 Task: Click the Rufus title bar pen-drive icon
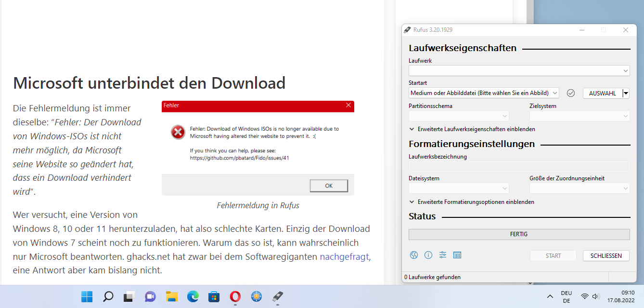point(407,29)
